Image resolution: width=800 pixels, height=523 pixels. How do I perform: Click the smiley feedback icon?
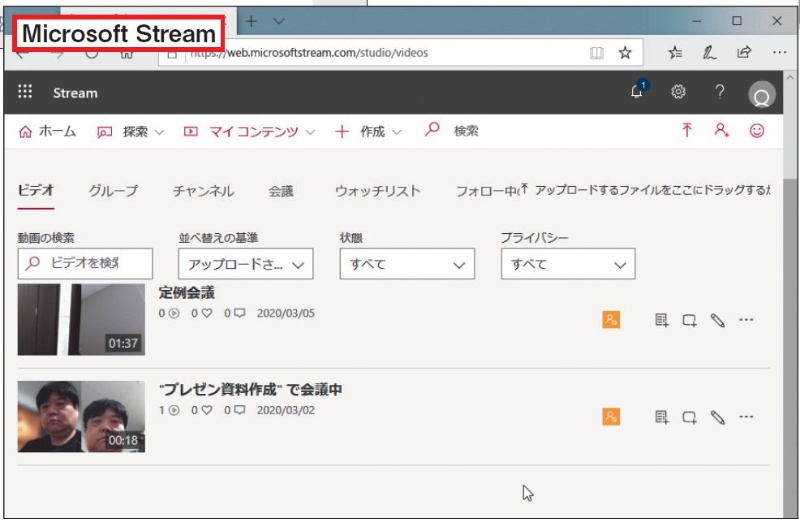coord(757,131)
